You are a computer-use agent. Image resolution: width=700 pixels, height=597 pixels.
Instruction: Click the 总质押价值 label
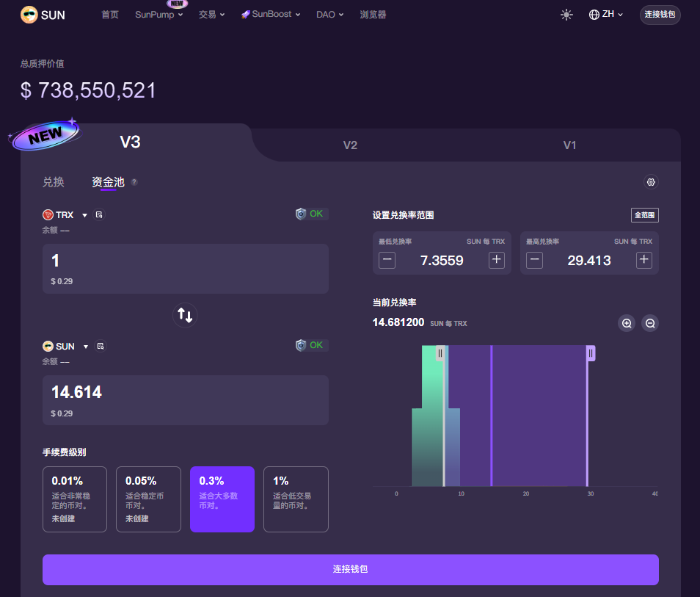tap(42, 64)
